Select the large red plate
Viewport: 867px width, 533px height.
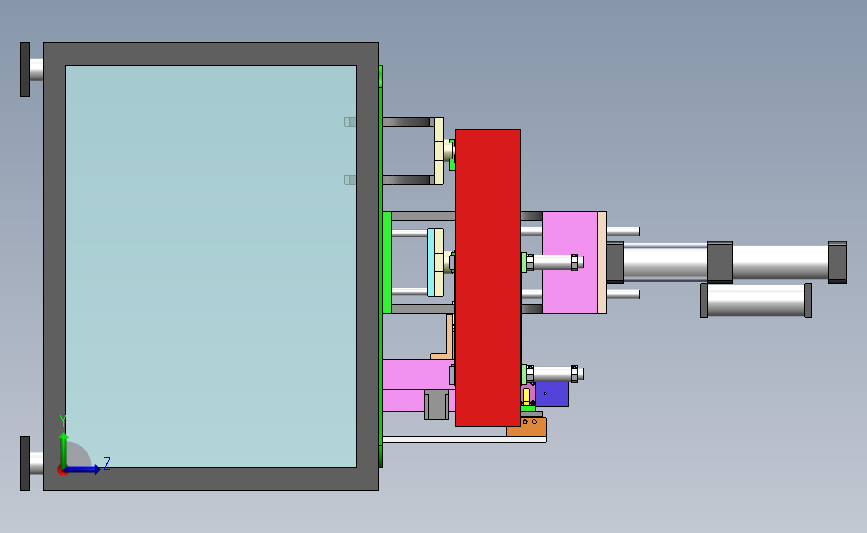point(488,278)
